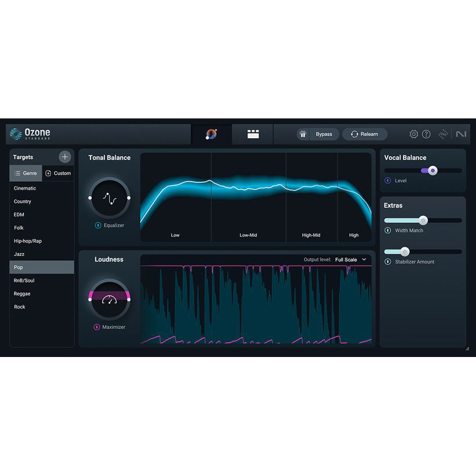The height and width of the screenshot is (476, 476).
Task: Select the Country genre target
Action: [x=42, y=201]
